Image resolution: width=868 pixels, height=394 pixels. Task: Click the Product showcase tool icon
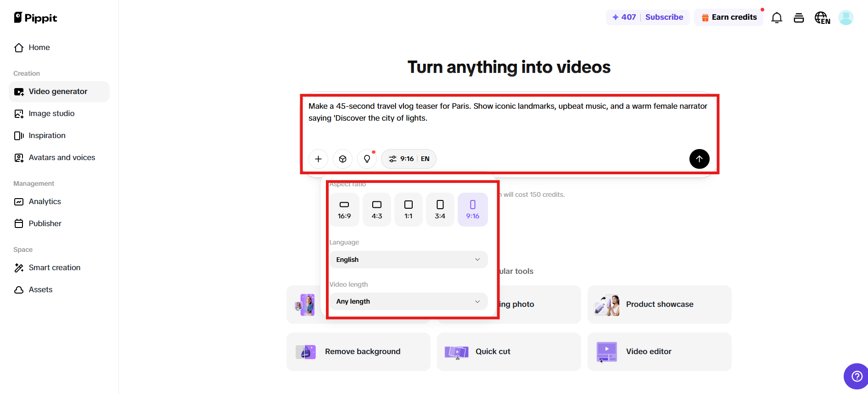(x=607, y=305)
